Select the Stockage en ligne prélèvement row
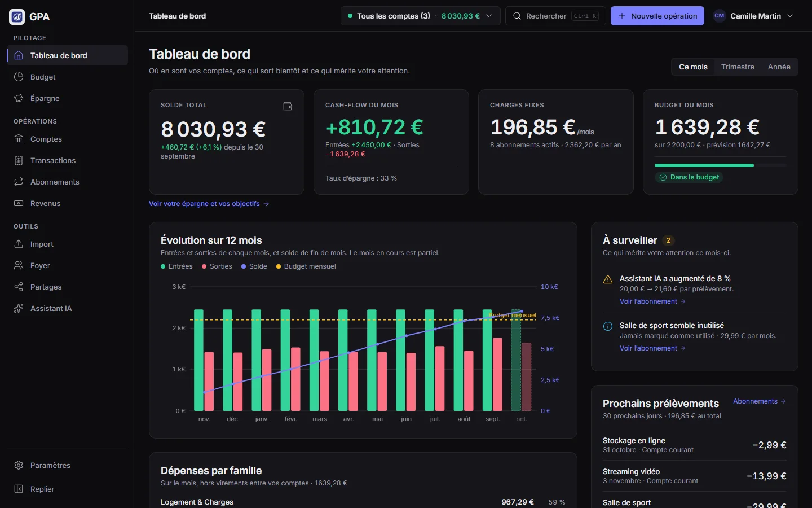Viewport: 812px width, 508px height. [695, 445]
